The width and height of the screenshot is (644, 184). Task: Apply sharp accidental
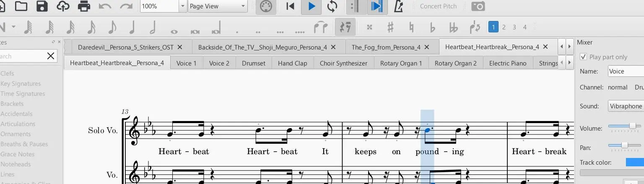(x=390, y=27)
